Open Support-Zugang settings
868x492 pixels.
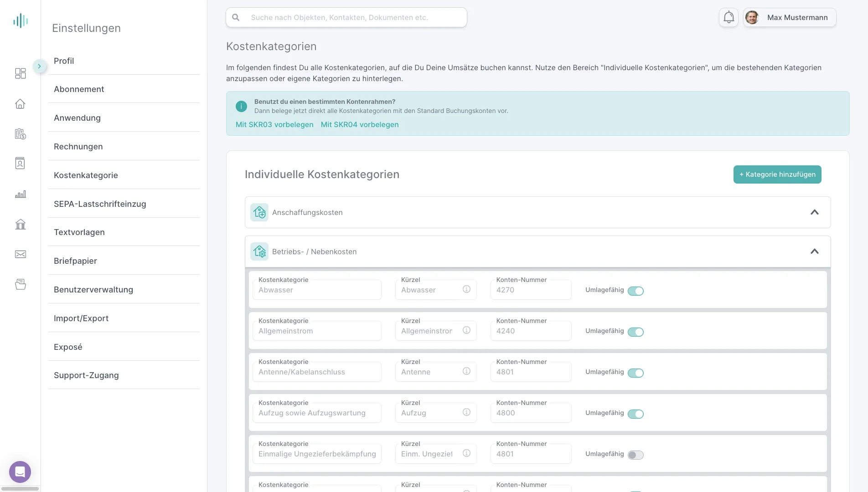(x=124, y=375)
